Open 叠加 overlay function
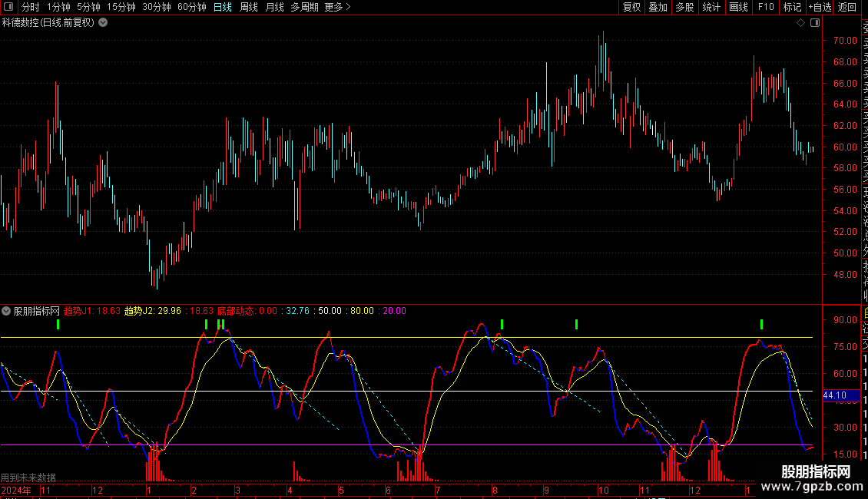The image size is (868, 499). coord(658,7)
